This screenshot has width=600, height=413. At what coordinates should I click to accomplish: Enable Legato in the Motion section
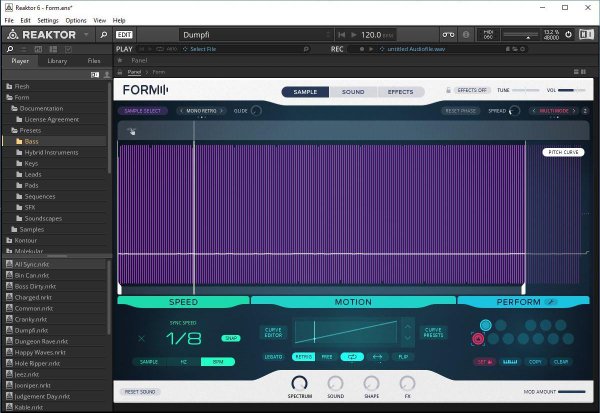[x=273, y=356]
